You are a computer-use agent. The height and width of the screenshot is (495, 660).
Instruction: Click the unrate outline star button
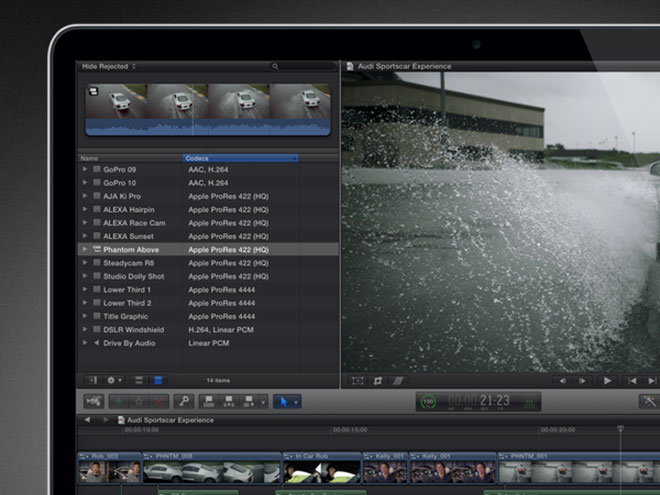[139, 402]
